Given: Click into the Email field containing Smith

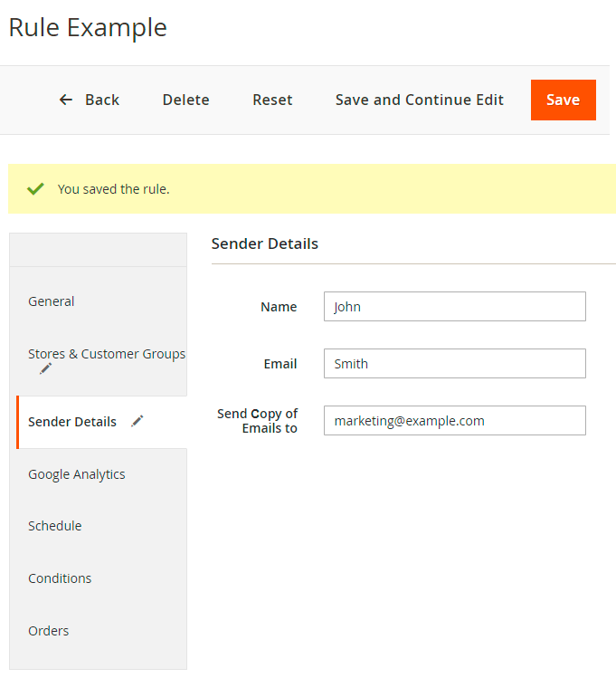Looking at the screenshot, I should click(x=455, y=364).
